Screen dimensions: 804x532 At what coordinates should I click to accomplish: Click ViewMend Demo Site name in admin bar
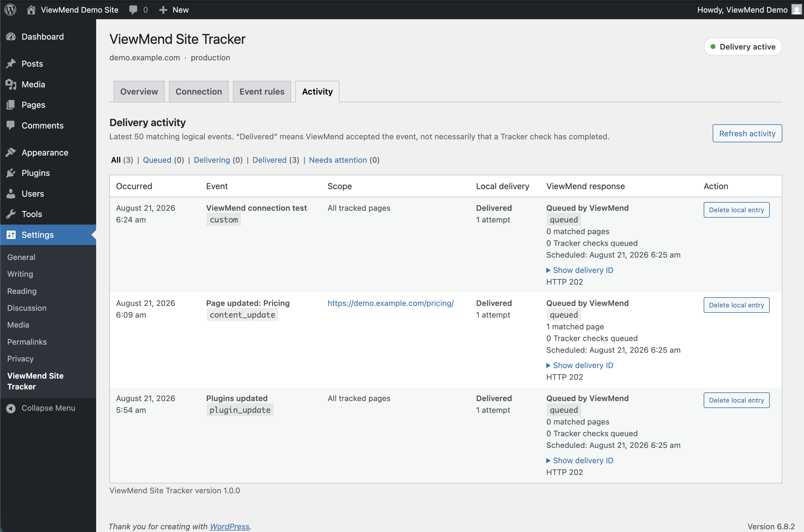pos(79,10)
